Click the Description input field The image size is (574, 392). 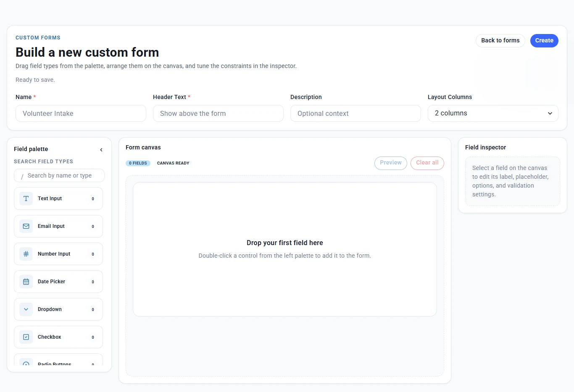(355, 113)
